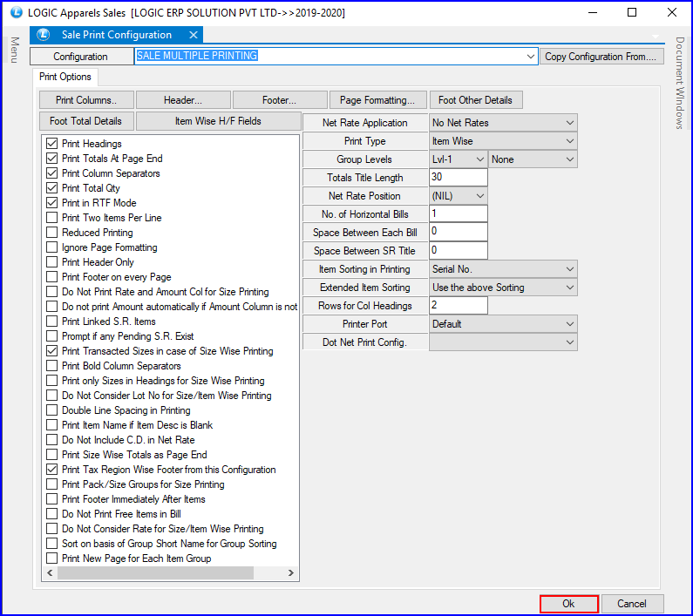693x616 pixels.
Task: Open the Menu side panel
Action: [15, 50]
